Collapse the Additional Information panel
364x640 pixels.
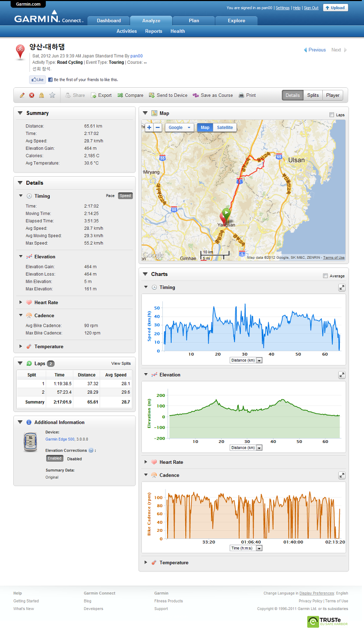tap(20, 422)
